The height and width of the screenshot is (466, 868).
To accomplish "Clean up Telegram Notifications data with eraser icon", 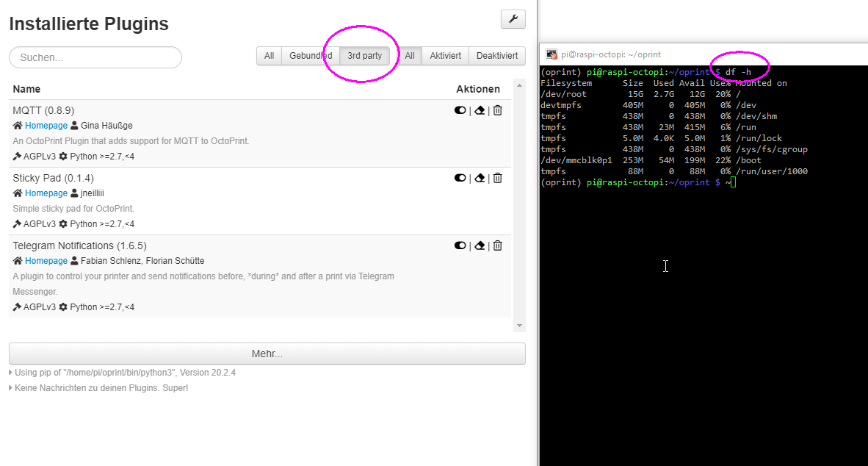I will (x=480, y=245).
